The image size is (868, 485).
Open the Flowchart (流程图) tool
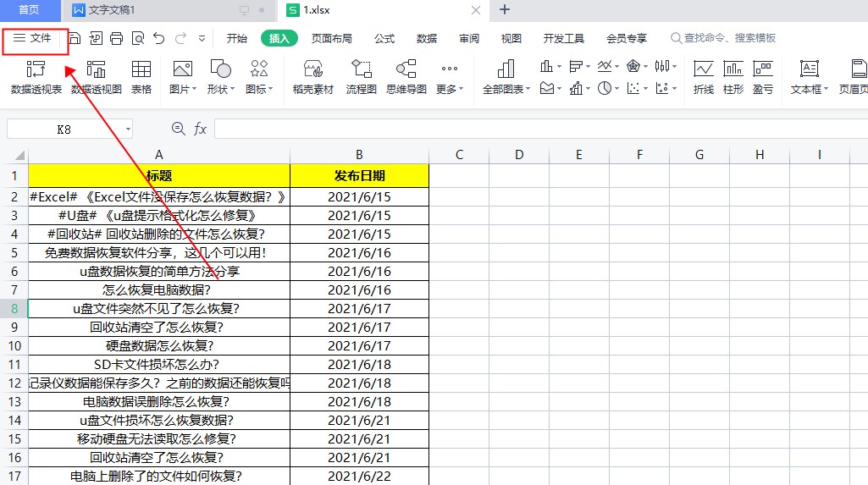click(x=361, y=69)
